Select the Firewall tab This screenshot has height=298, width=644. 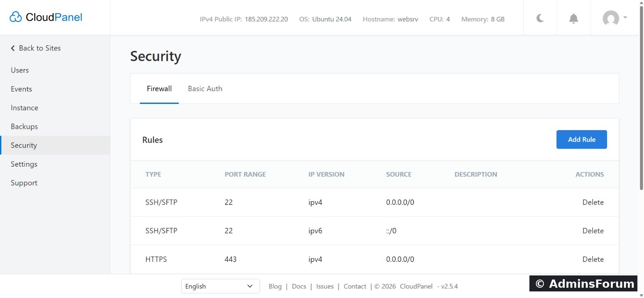[159, 88]
